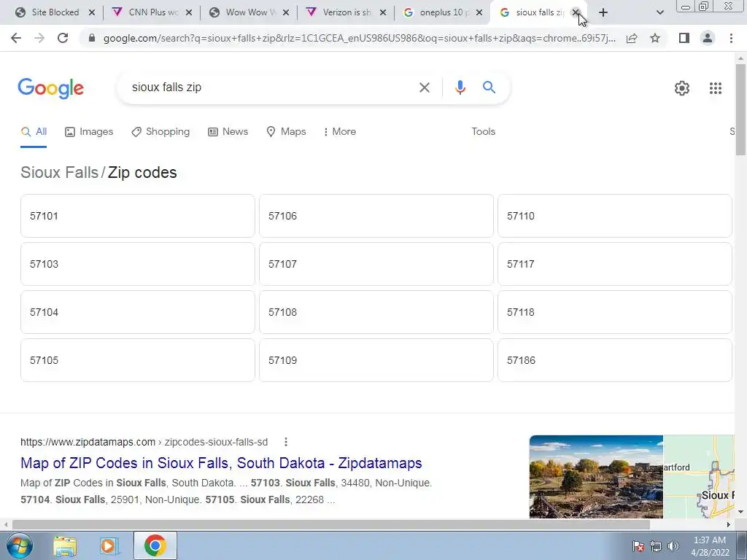Toggle the browser side panel
This screenshot has height=560, width=747.
(684, 38)
